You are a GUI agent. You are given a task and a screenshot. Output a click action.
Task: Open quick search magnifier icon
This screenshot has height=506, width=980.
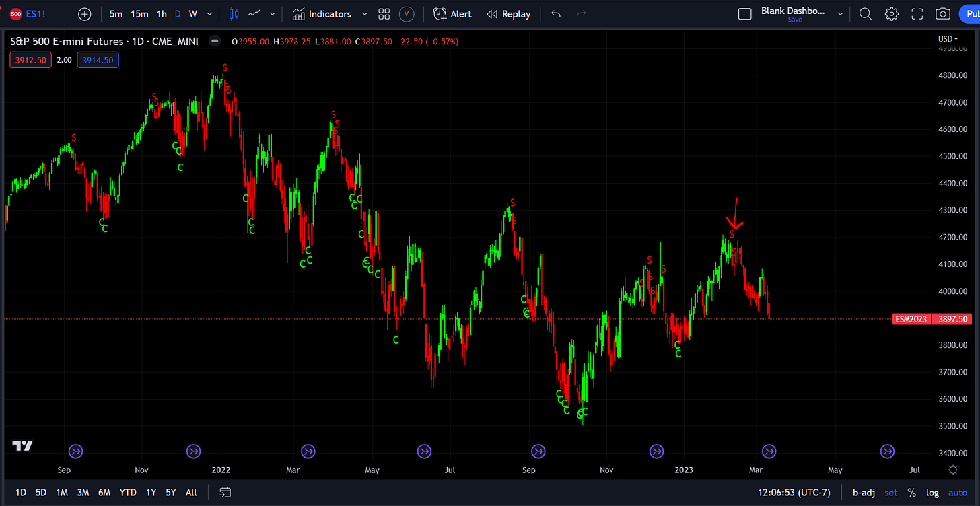click(x=866, y=13)
